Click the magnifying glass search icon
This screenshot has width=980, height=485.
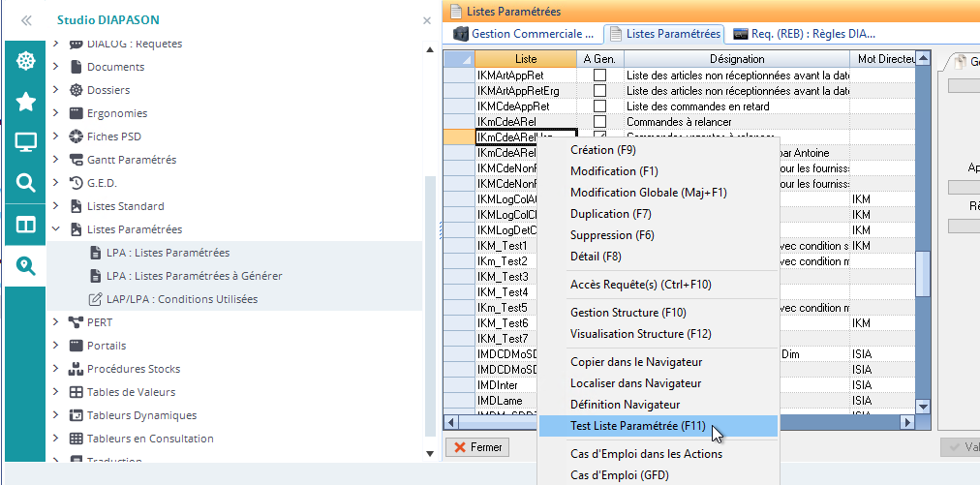(25, 183)
